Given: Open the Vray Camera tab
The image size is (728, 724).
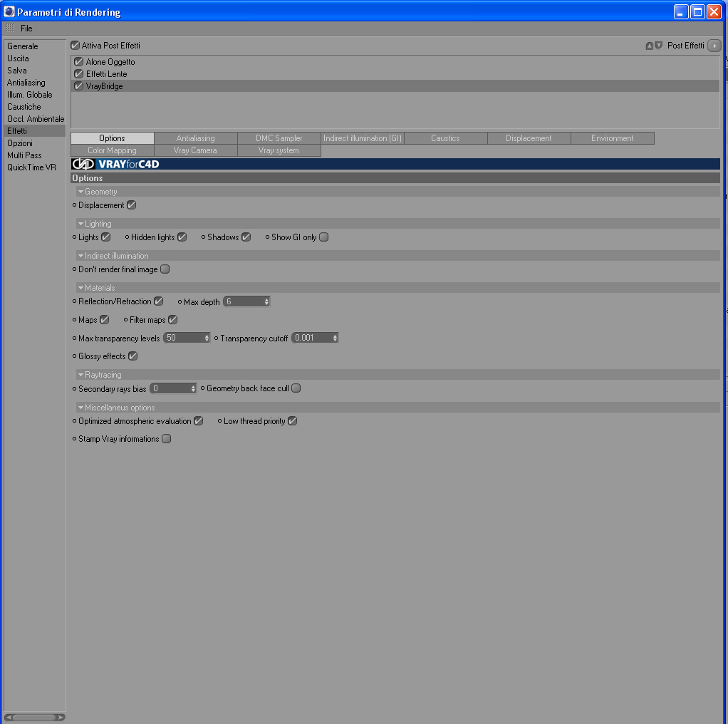Looking at the screenshot, I should click(x=195, y=150).
